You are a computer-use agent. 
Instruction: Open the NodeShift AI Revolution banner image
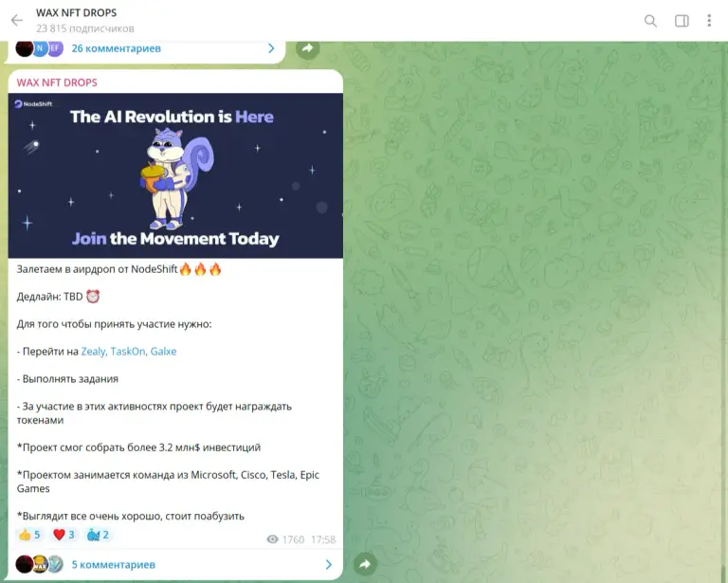coord(175,175)
